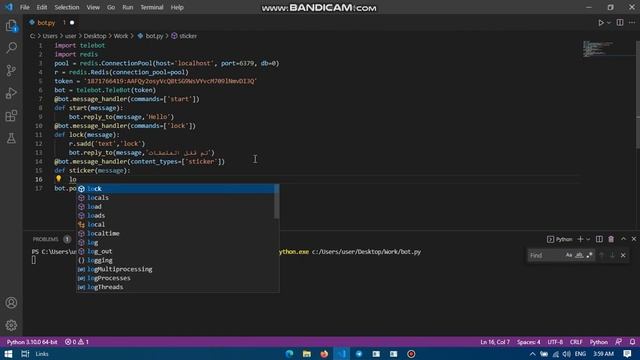Click the Python 3.10.0 64-bit interpreter selector
Viewport: 640px width, 360px height.
[32, 342]
